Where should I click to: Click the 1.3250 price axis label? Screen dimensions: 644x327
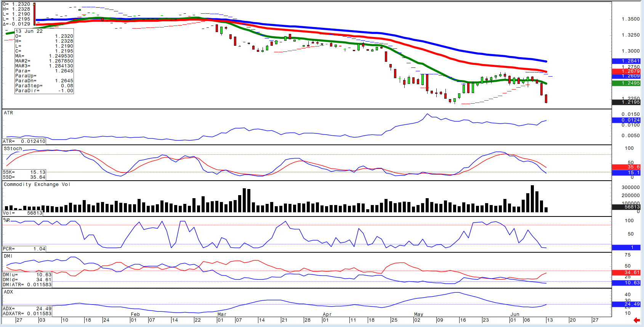(x=631, y=35)
